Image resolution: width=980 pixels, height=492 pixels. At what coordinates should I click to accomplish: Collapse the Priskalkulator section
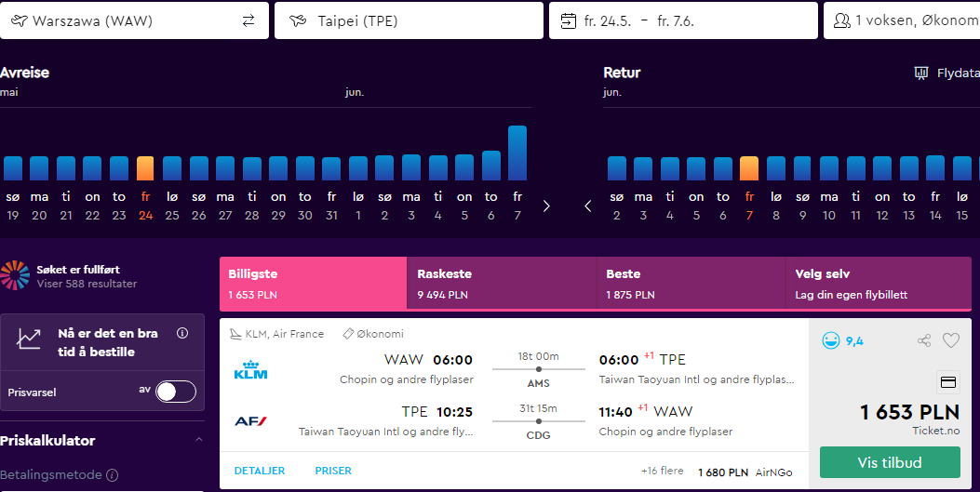pos(199,440)
